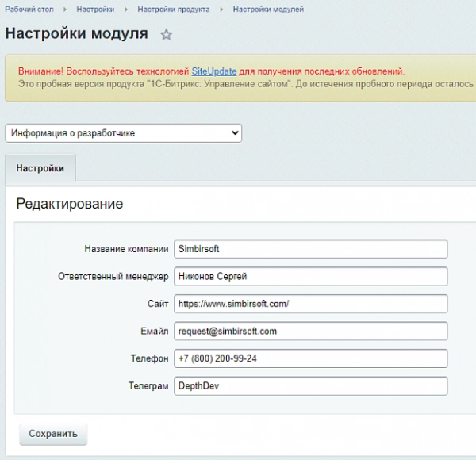Click the trial version notice text
This screenshot has width=476, height=460.
click(246, 84)
